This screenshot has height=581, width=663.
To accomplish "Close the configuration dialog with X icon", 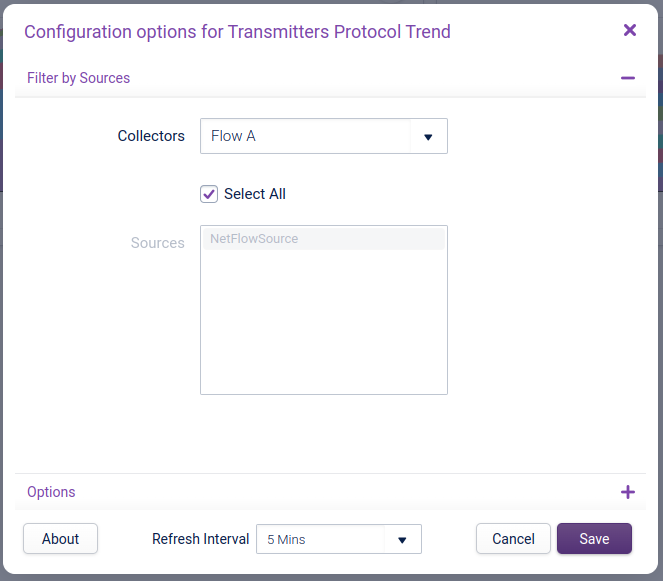I will pos(630,30).
